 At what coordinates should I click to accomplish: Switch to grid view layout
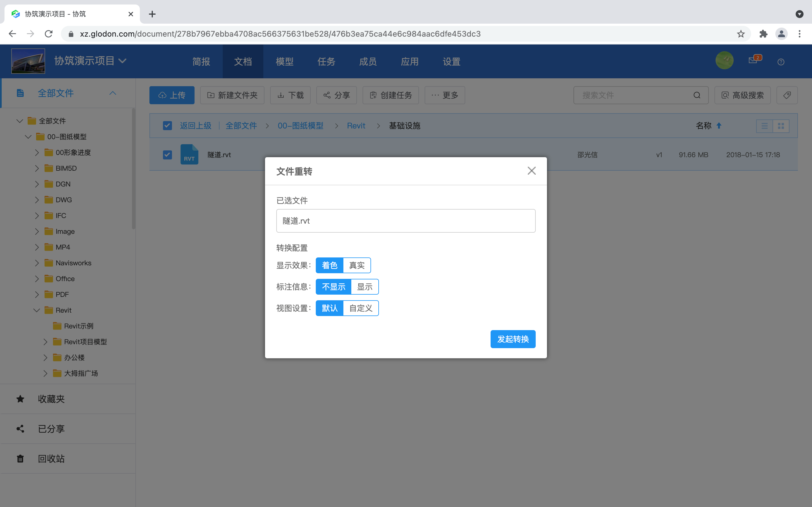pyautogui.click(x=782, y=126)
